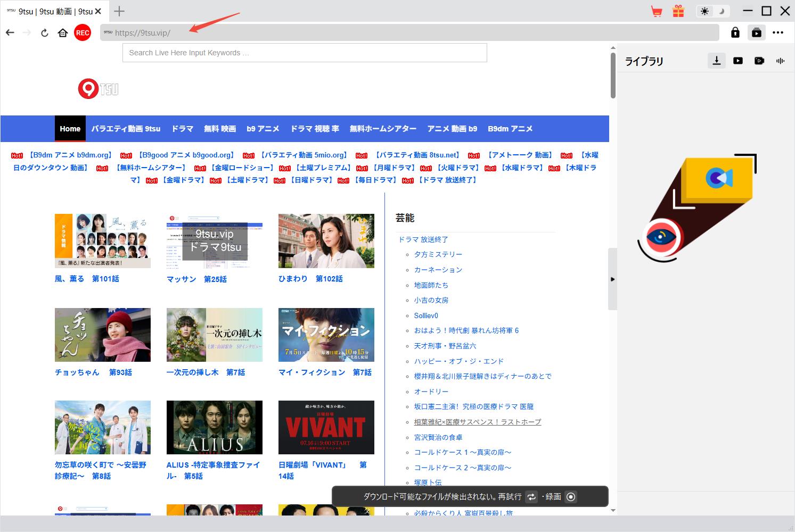Open a new browser tab
The image size is (795, 532).
coord(119,11)
